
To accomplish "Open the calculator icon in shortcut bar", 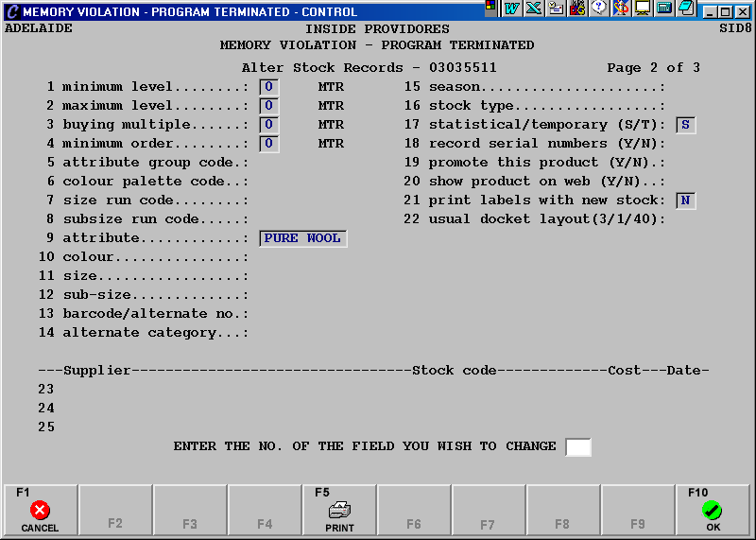I will pos(664,9).
